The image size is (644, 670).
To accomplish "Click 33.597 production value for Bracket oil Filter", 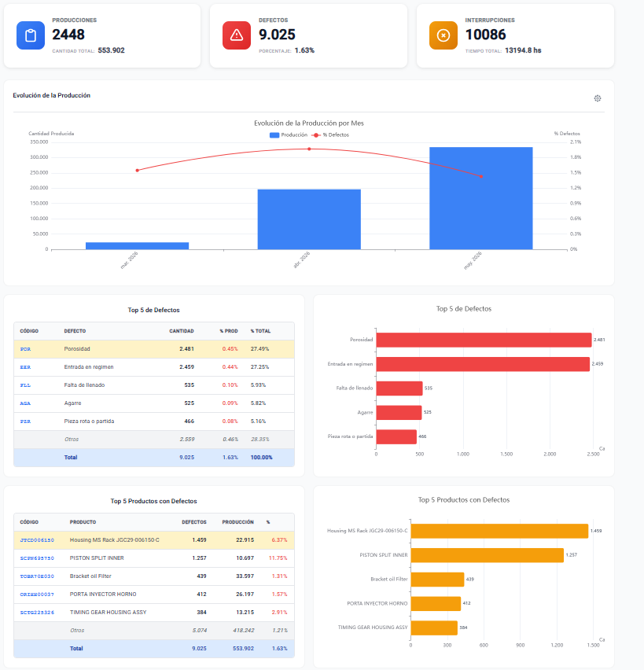I will coord(245,576).
